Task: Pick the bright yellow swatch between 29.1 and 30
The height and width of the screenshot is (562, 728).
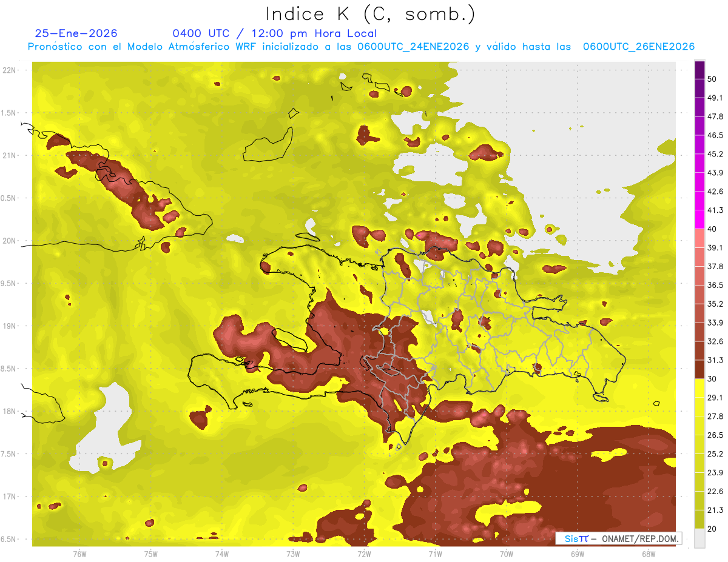Action: coord(699,388)
